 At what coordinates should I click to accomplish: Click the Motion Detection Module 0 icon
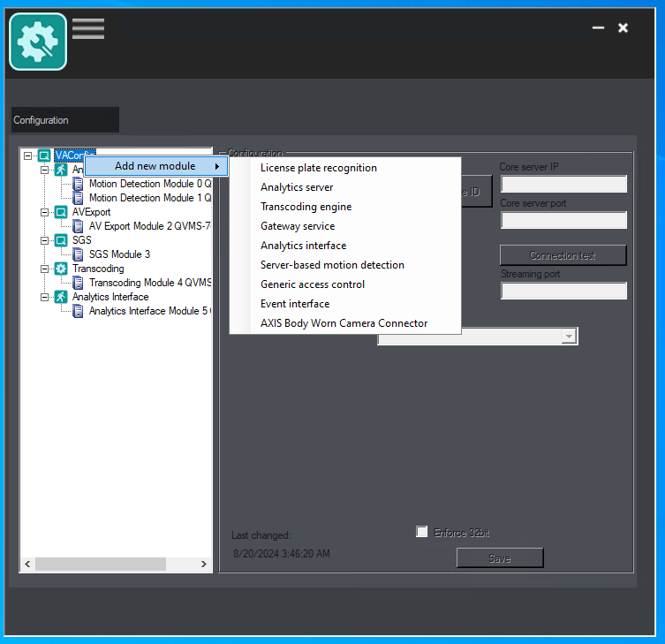tap(78, 184)
